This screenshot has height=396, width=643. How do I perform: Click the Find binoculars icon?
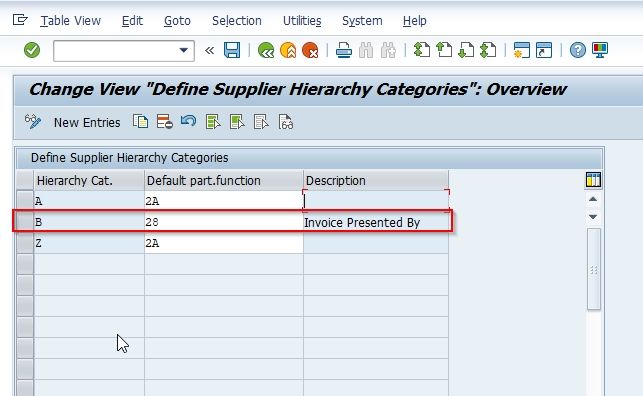click(366, 50)
